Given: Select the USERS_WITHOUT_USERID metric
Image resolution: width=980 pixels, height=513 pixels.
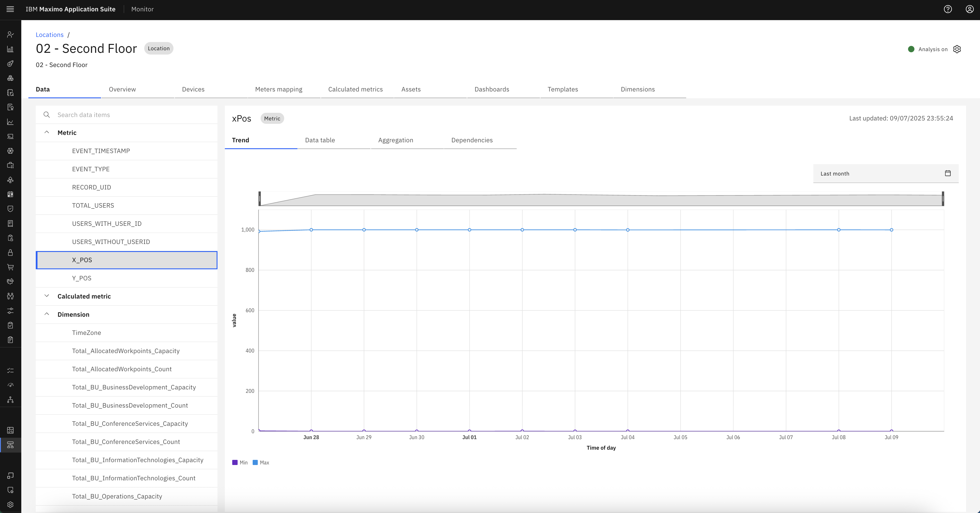Looking at the screenshot, I should [x=127, y=242].
